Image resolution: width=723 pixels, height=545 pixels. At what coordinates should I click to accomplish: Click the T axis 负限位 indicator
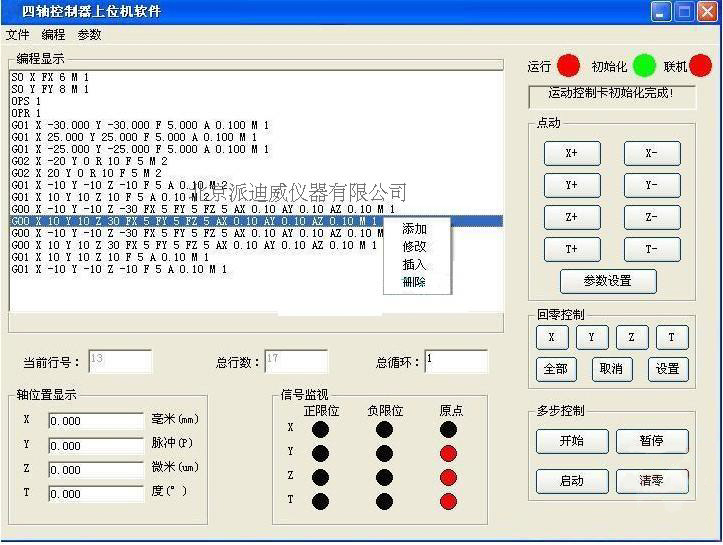(x=384, y=501)
